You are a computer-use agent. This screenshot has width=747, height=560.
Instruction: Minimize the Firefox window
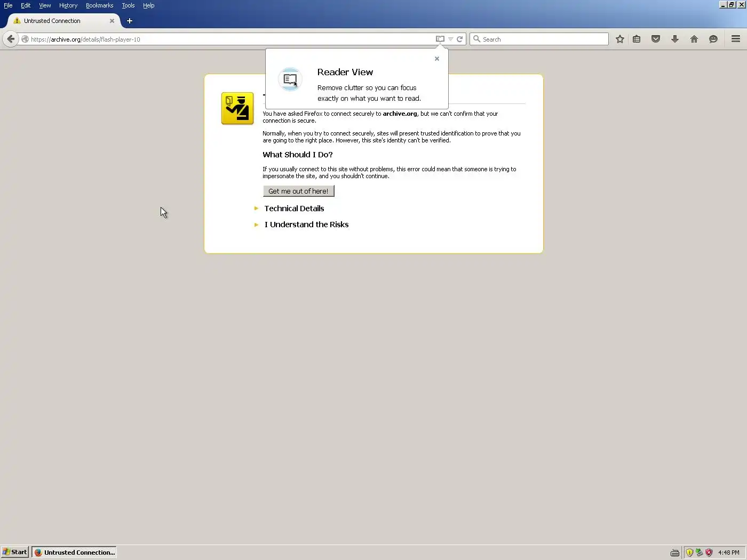pos(723,4)
